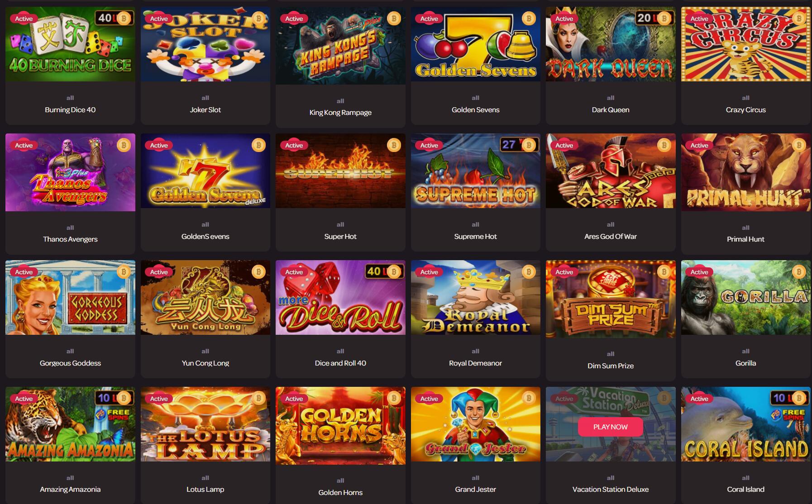Viewport: 812px width, 504px height.
Task: Click Play Now on Vacation Station Deluxe
Action: 610,427
